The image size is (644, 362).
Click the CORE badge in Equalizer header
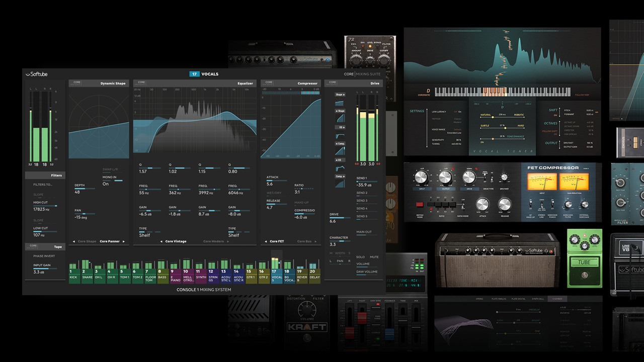click(x=141, y=82)
